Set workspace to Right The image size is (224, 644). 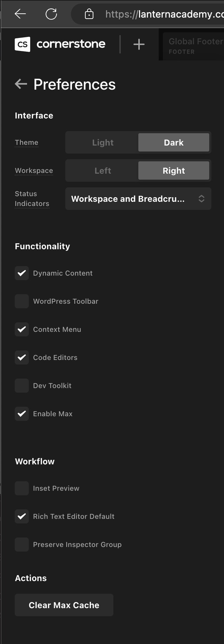coord(174,170)
